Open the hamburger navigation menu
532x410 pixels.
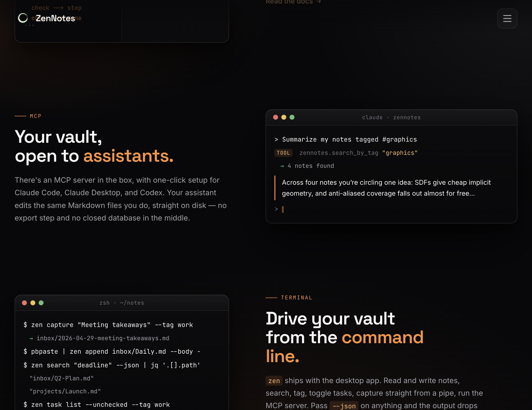point(507,19)
